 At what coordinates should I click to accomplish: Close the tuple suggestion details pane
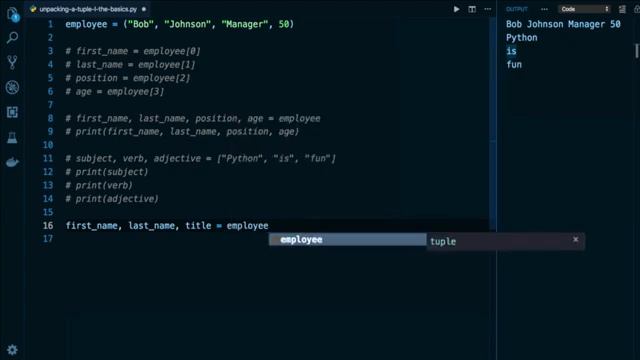coord(575,239)
